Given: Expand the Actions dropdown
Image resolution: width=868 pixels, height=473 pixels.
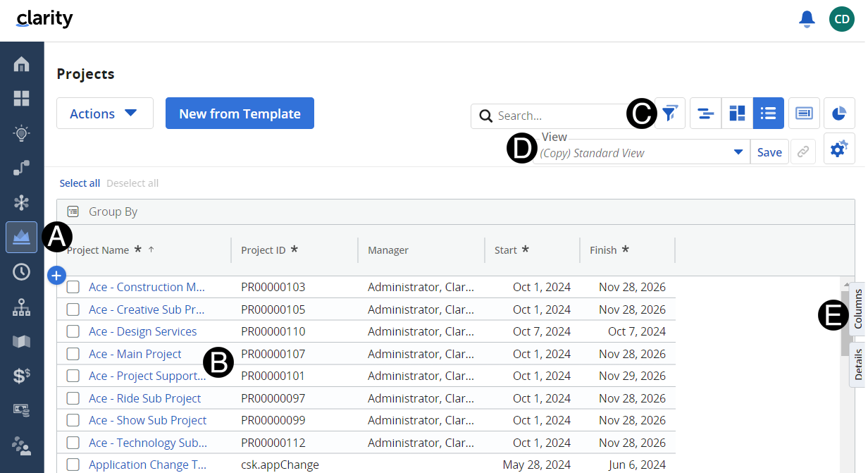Looking at the screenshot, I should pos(104,113).
